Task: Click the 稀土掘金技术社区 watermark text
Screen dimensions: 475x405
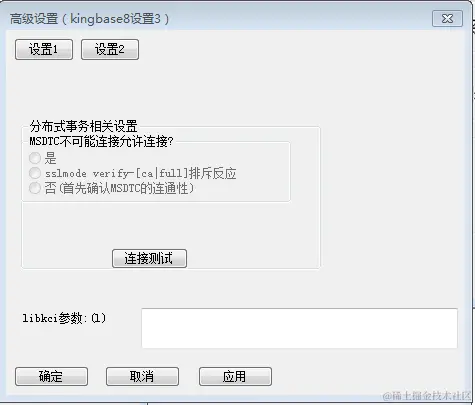Action: tap(427, 396)
